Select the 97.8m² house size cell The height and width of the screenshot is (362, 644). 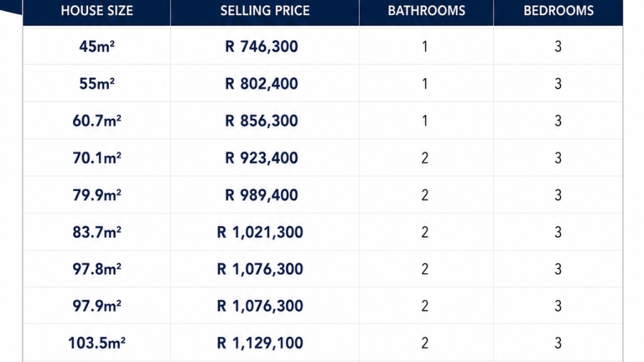pos(97,269)
